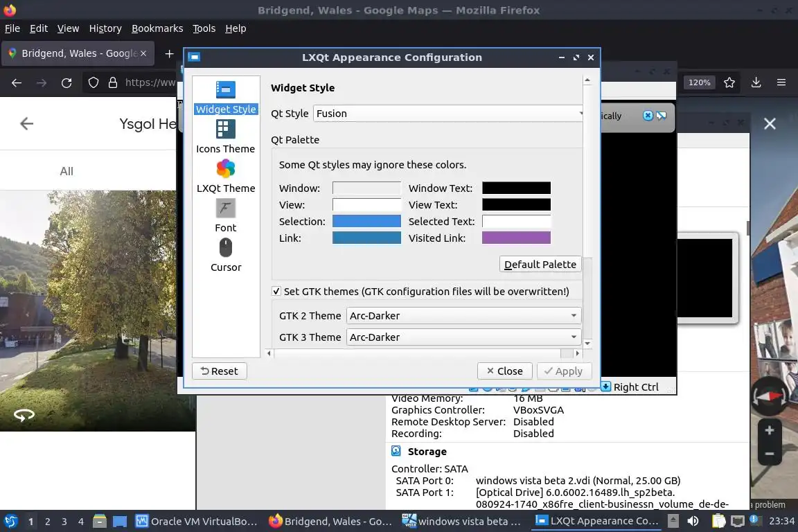Open the Qt Style Fusion dropdown
This screenshot has height=532, width=798.
450,114
